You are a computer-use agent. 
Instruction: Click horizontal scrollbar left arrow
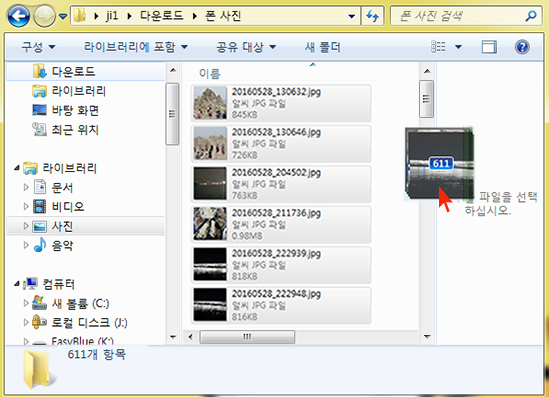tap(190, 337)
